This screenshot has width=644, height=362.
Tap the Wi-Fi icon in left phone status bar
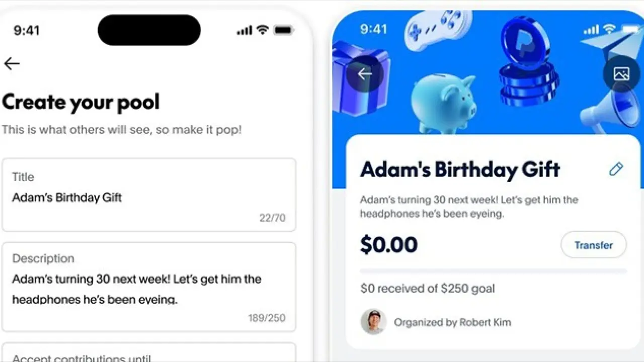coord(263,30)
